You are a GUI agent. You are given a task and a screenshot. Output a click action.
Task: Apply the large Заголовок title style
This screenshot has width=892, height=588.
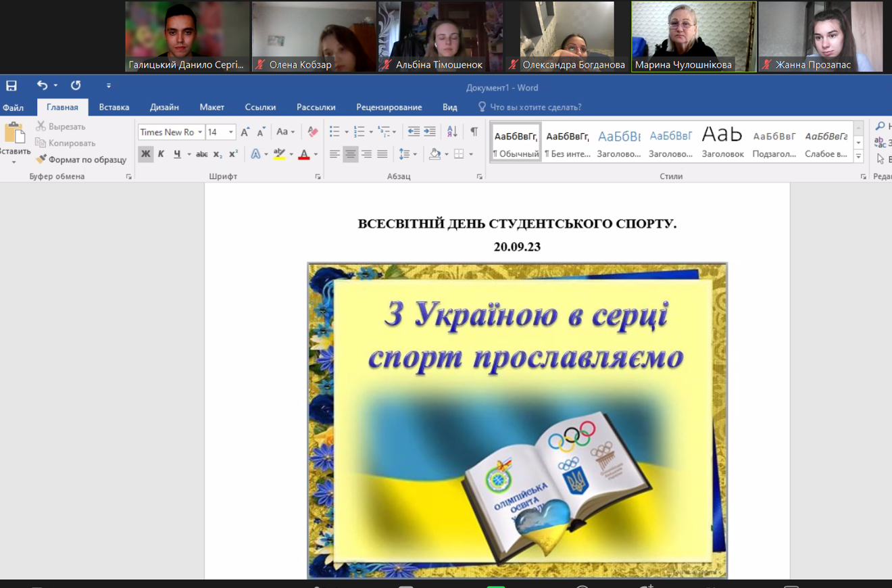722,143
